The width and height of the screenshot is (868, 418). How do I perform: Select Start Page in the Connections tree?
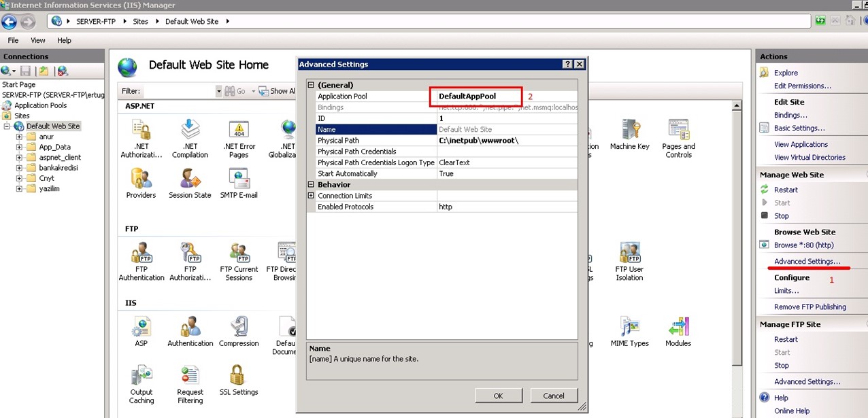coord(19,84)
